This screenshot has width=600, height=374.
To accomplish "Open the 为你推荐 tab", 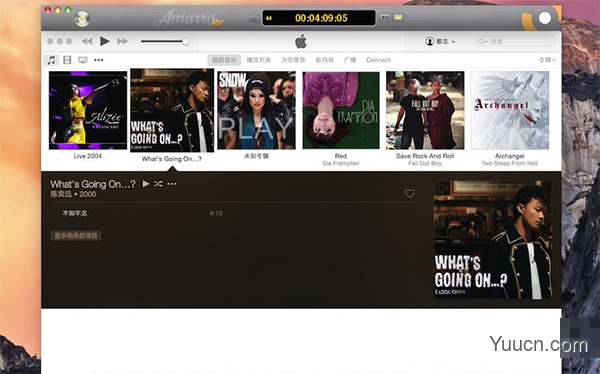I will click(x=293, y=60).
